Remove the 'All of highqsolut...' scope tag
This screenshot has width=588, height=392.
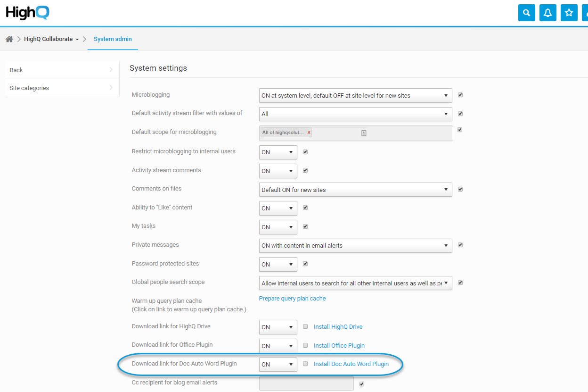[x=309, y=133]
